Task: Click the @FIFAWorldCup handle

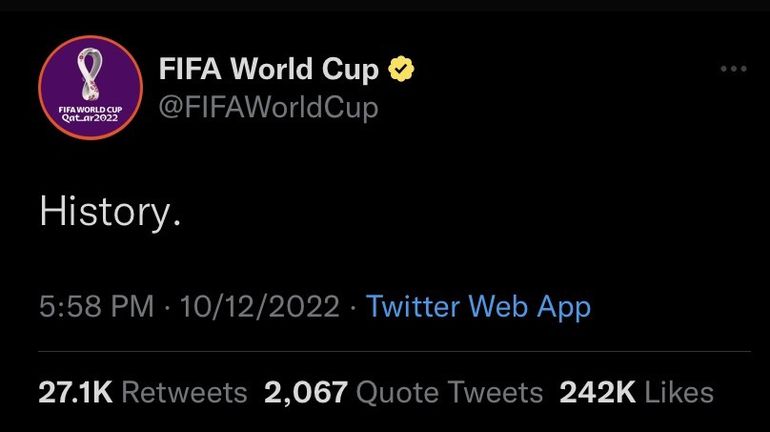Action: [x=268, y=107]
